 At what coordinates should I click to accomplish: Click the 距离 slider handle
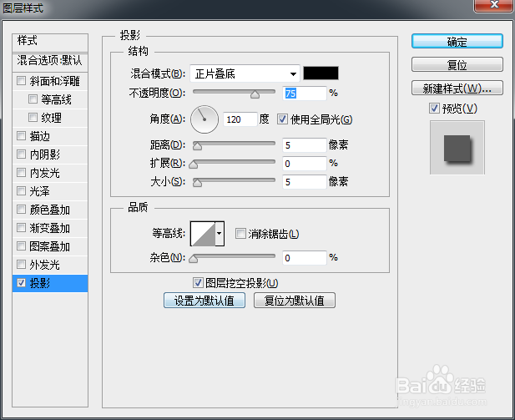pyautogui.click(x=197, y=146)
